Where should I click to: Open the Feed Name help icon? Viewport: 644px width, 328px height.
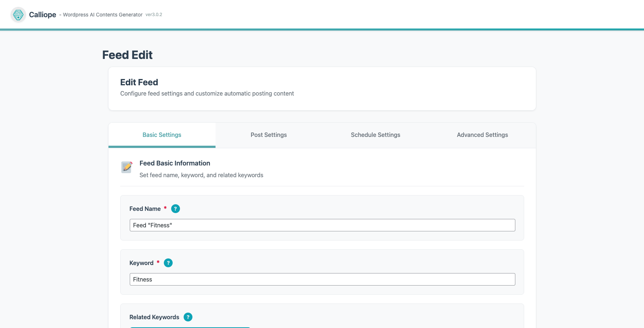pos(176,209)
